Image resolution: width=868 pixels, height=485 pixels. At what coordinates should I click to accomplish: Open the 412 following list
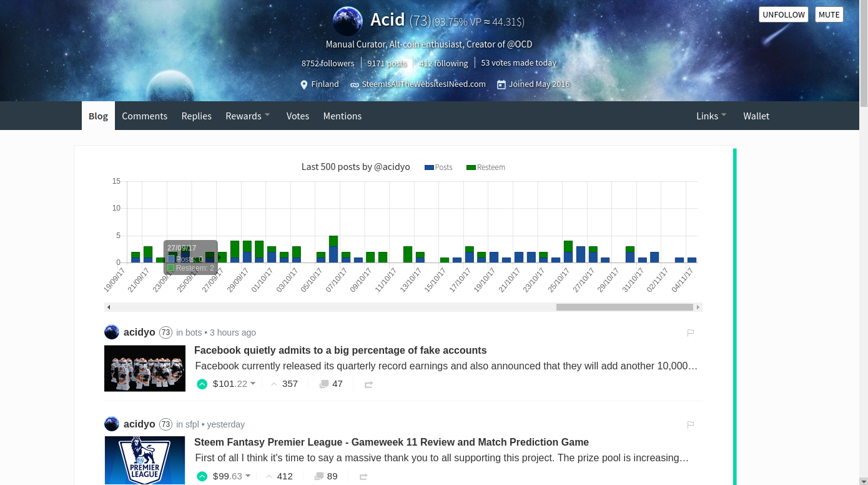pos(444,63)
